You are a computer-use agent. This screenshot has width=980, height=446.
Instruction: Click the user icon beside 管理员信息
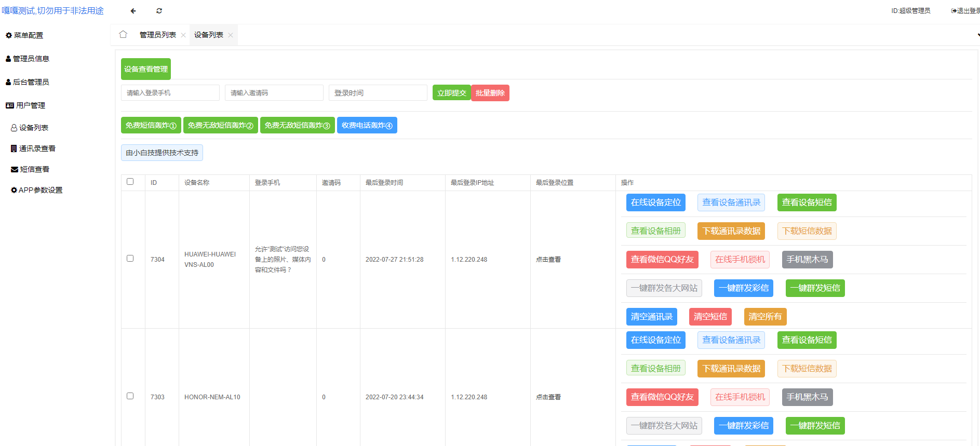click(x=8, y=59)
